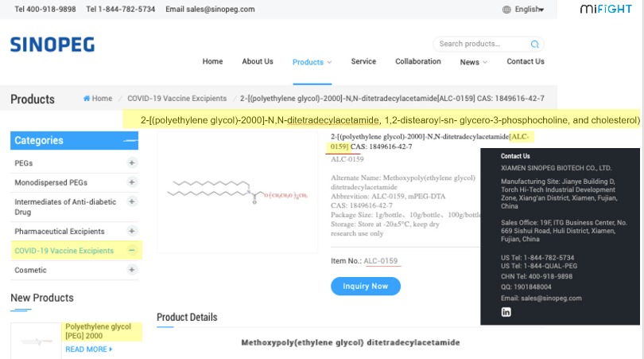Click the Search products input field
The height and width of the screenshot is (359, 644).
coord(482,45)
